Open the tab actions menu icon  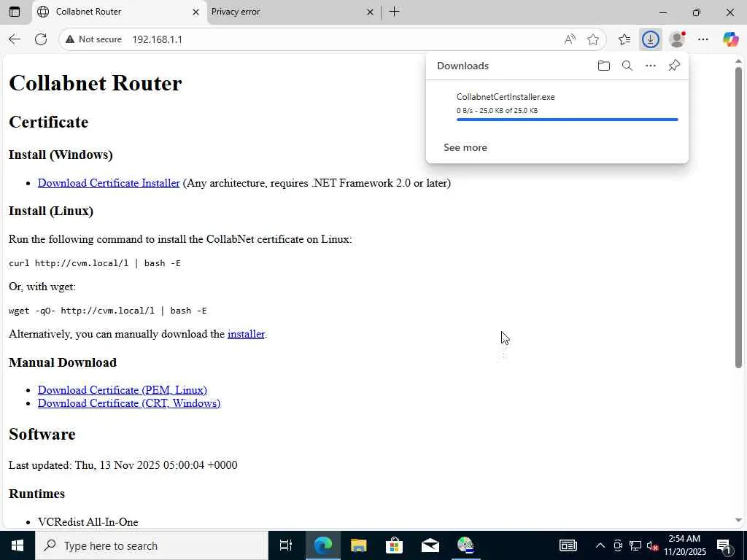pos(15,12)
